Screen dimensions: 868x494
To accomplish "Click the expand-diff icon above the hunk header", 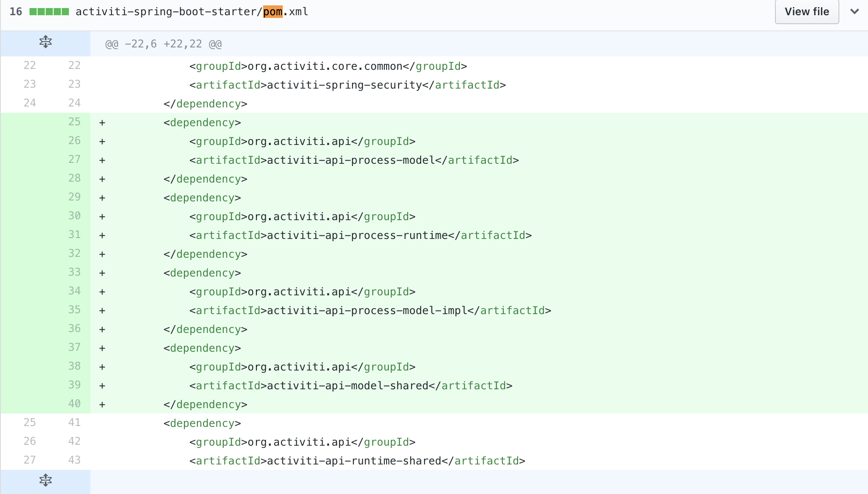I will click(45, 43).
